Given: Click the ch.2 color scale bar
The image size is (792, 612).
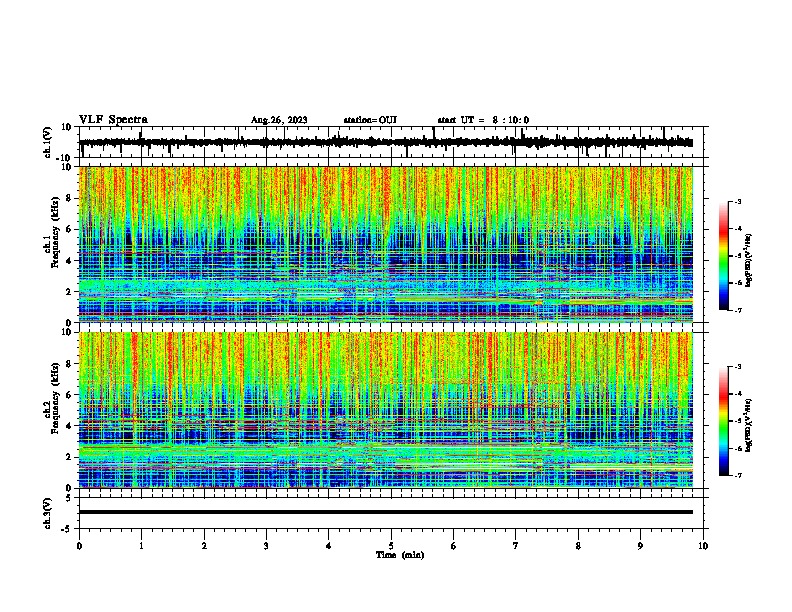Looking at the screenshot, I should coord(724,421).
